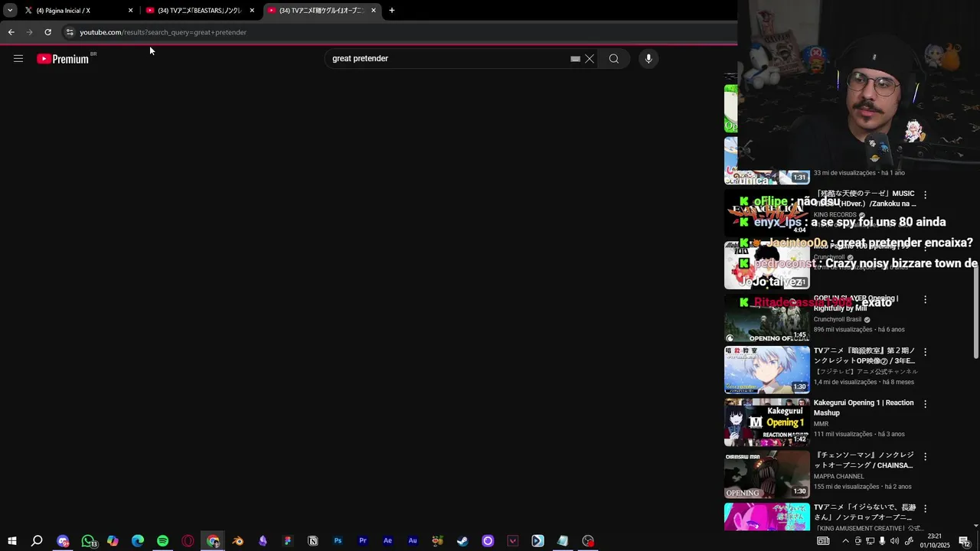This screenshot has height=551, width=980.
Task: Open more options for Zankoku na Tenshi video
Action: (x=925, y=195)
